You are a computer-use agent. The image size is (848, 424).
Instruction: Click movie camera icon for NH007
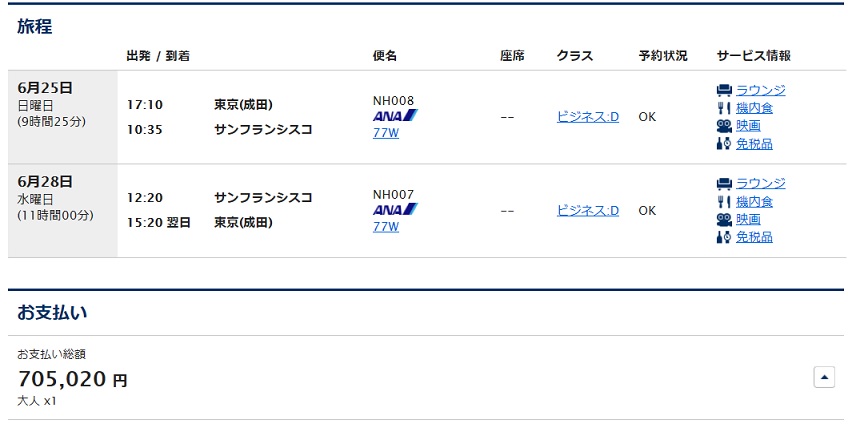point(724,219)
